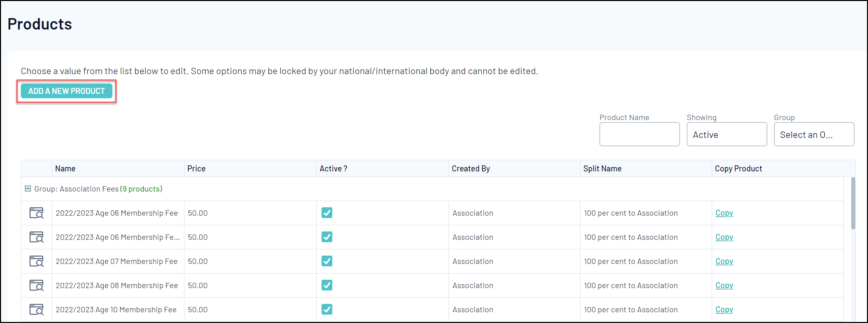Uncheck Active for Age 10 Membership Fee
This screenshot has width=868, height=323.
327,309
